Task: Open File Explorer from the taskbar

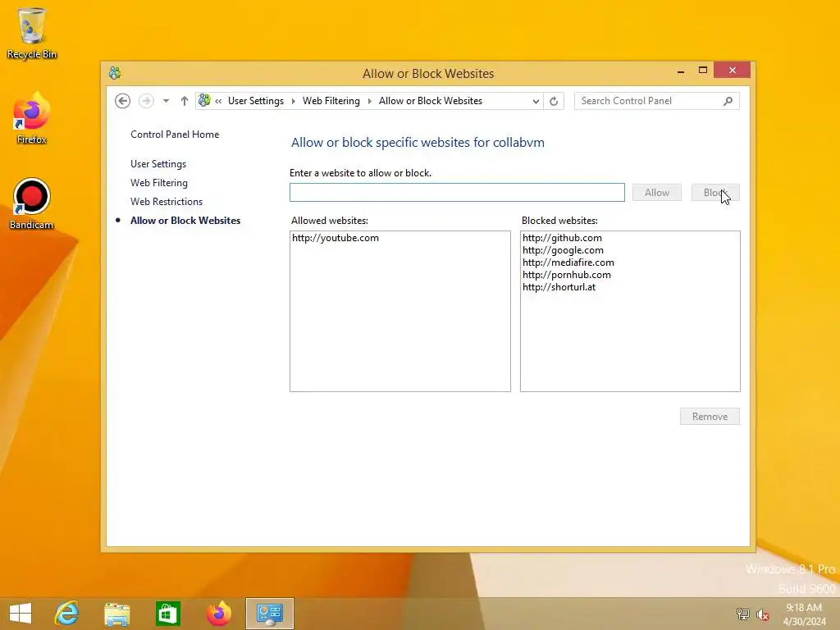Action: [x=116, y=614]
